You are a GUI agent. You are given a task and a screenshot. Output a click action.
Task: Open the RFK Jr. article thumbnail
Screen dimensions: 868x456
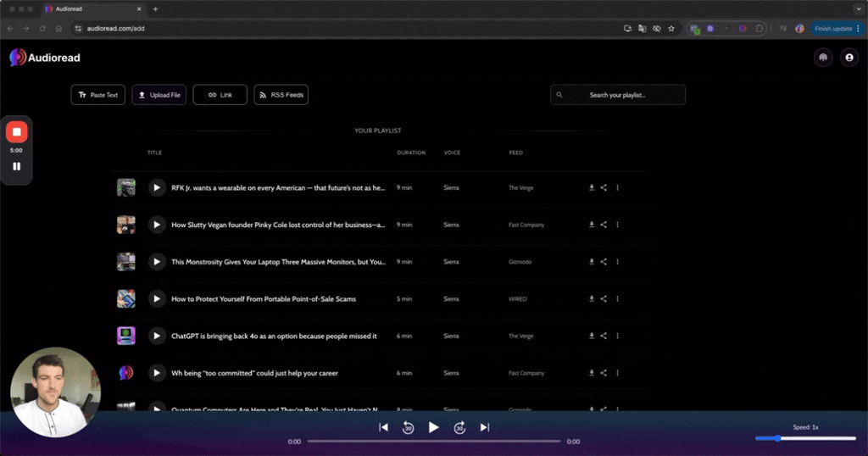126,187
